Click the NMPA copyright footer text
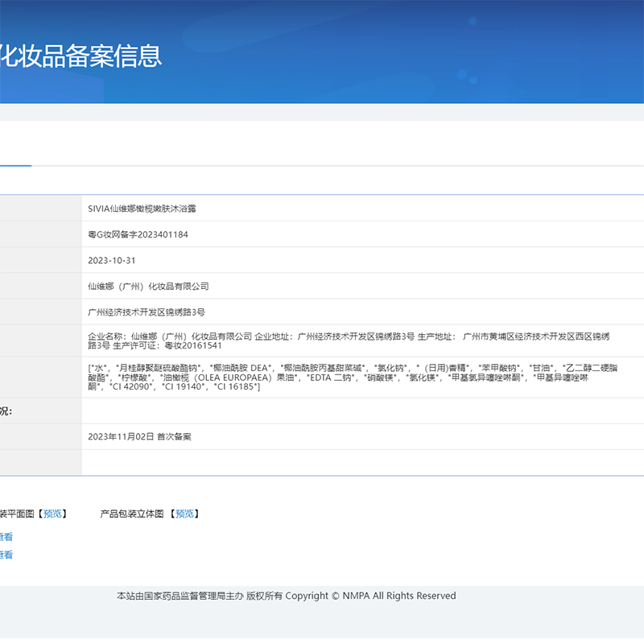644x644 pixels. click(x=287, y=596)
